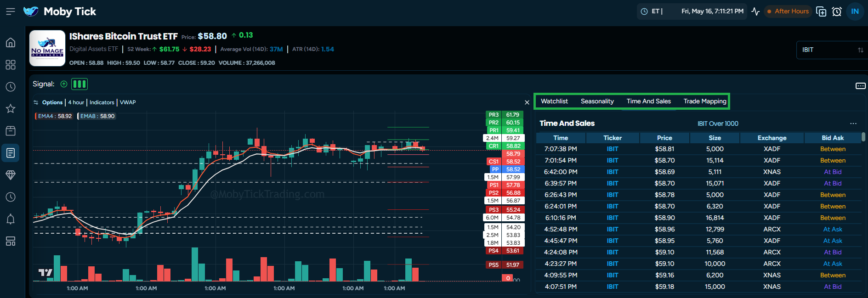Screen dimensions: 868x298
Task: Click the green three-bar signal indicator
Action: (x=79, y=84)
